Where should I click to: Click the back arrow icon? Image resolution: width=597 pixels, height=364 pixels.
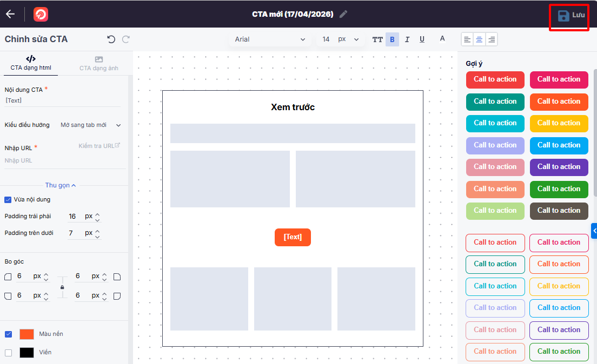pyautogui.click(x=10, y=14)
